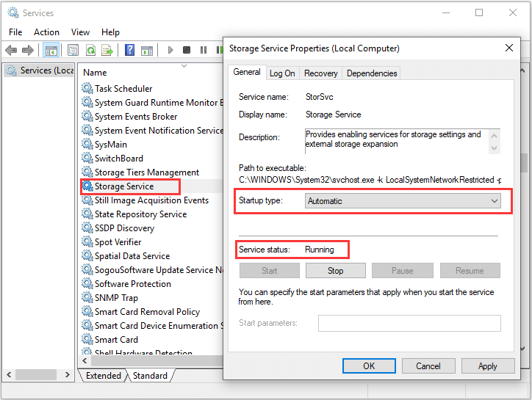Viewport: 532px width, 400px height.
Task: Click left arrow of console tree scrollbar
Action: 9,374
